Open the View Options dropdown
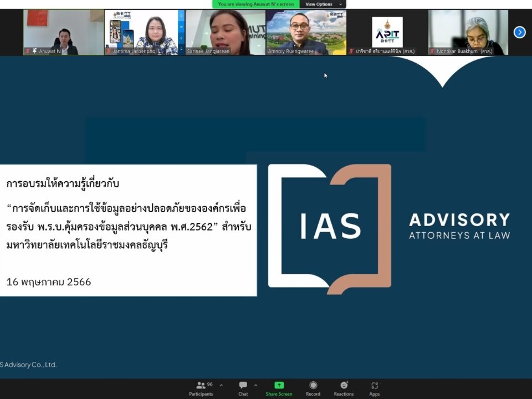532x399 pixels. [323, 4]
